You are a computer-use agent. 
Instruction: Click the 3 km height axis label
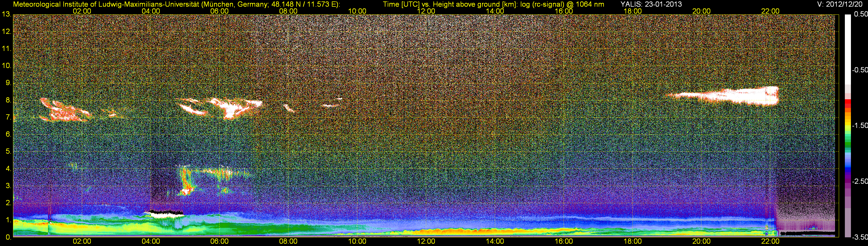point(8,186)
